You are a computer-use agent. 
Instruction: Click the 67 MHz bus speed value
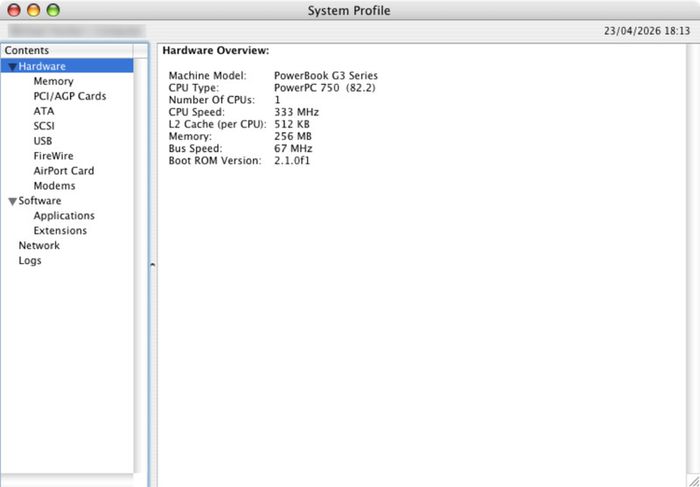[x=293, y=148]
